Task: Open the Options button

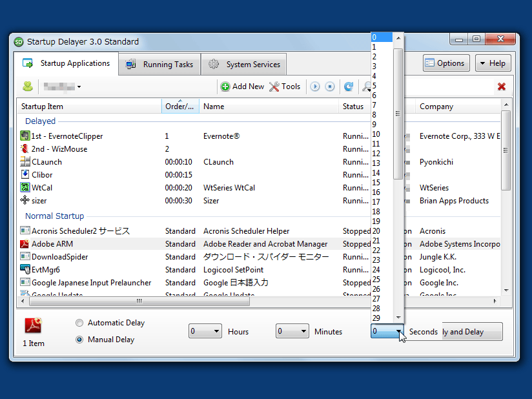Action: (x=446, y=63)
